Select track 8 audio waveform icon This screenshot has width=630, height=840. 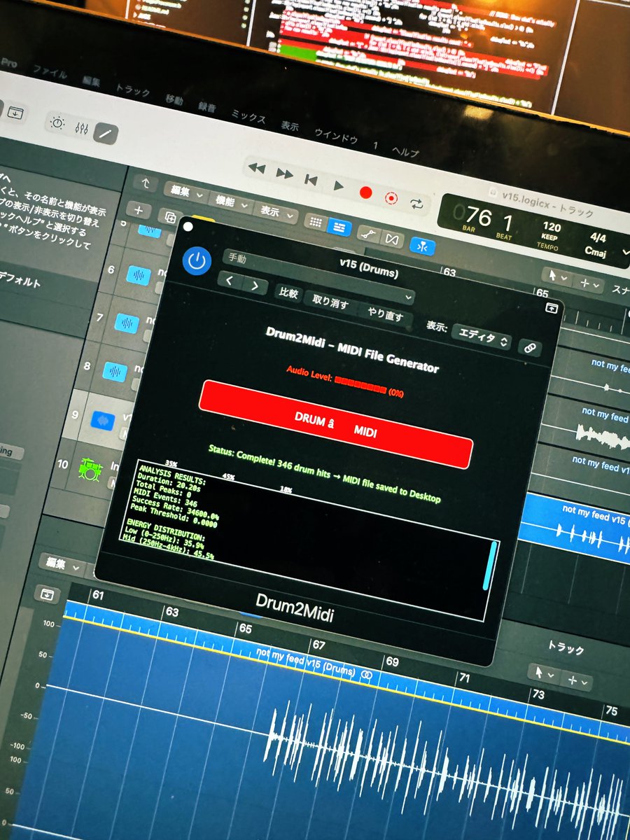point(115,370)
